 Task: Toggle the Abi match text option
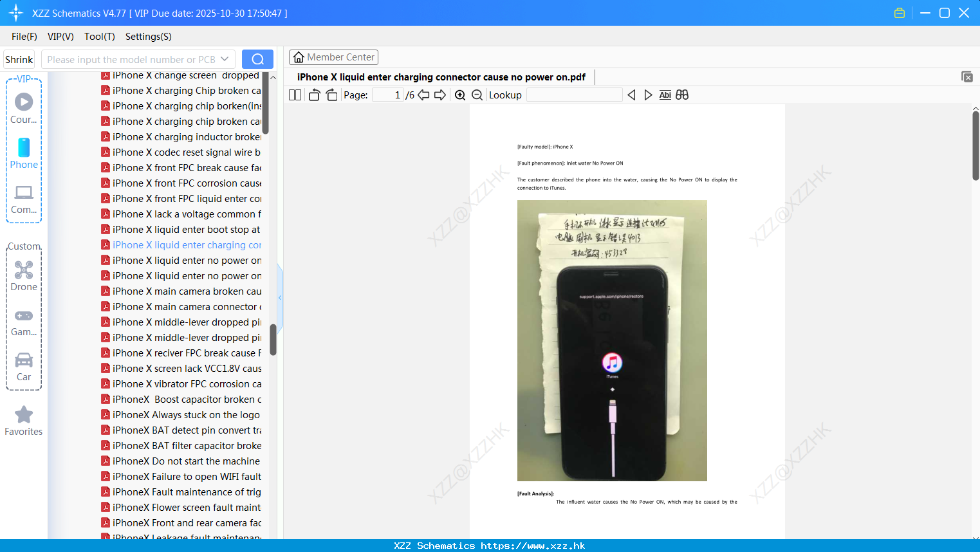click(x=665, y=95)
